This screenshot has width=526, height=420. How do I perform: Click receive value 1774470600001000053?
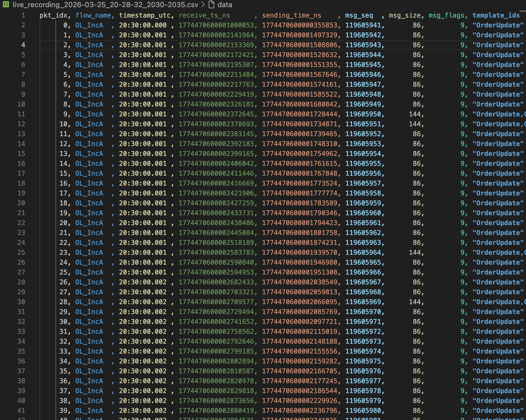216,25
